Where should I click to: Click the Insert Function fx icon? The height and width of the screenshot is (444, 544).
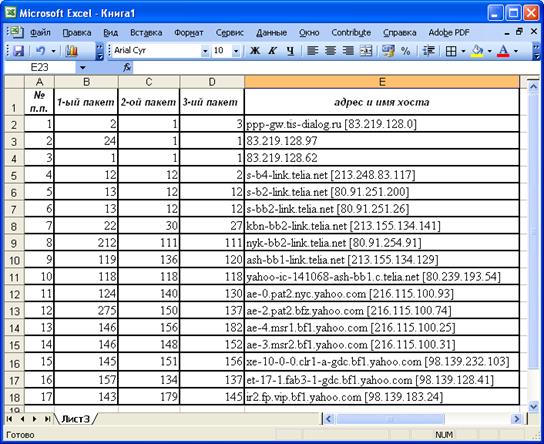(127, 67)
